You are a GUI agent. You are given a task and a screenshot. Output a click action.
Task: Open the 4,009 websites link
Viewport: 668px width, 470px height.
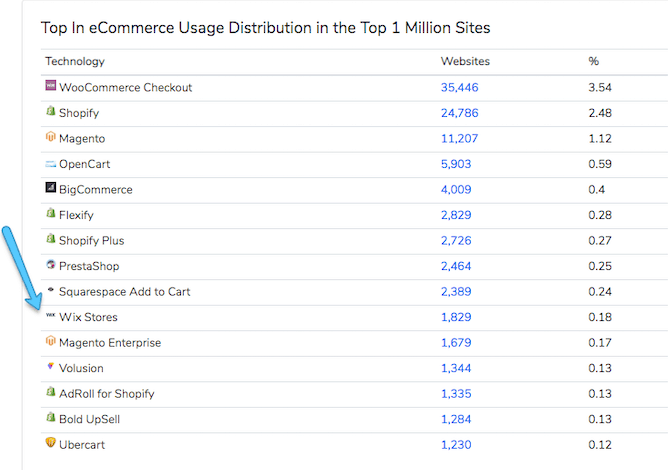pos(456,190)
